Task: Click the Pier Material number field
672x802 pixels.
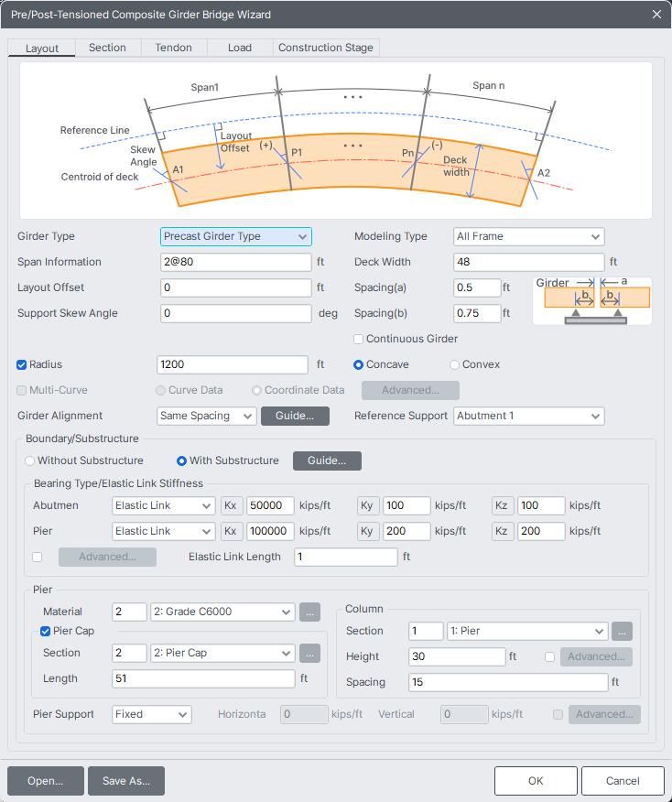Action: (x=129, y=612)
